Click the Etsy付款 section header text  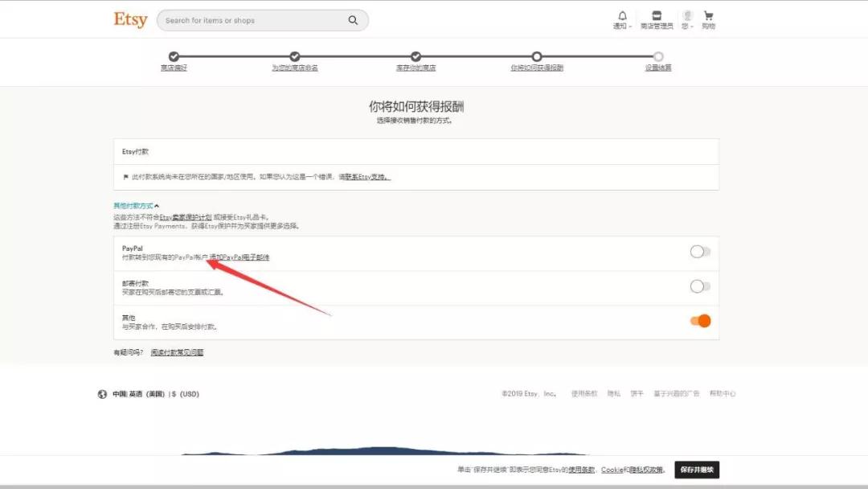(135, 152)
